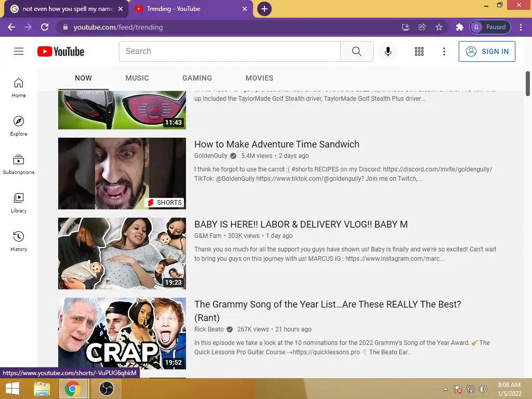
Task: Click the search magnifier button
Action: (x=356, y=51)
